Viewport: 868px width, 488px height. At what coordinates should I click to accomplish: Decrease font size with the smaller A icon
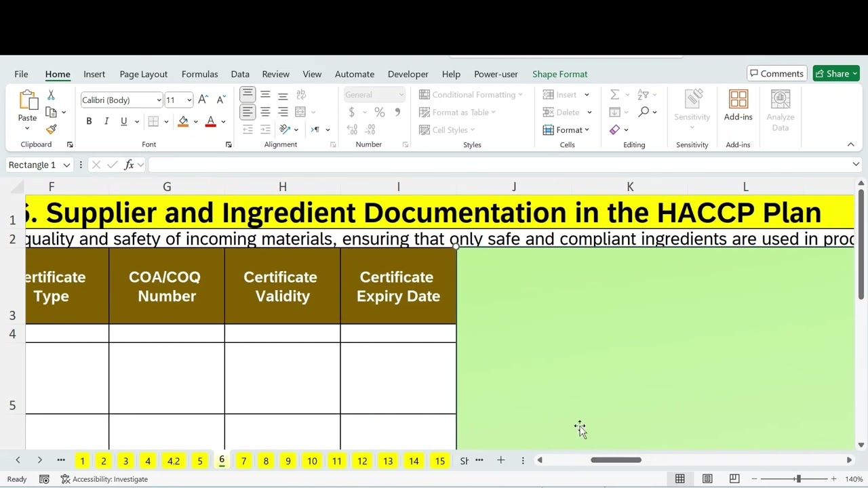tap(220, 100)
